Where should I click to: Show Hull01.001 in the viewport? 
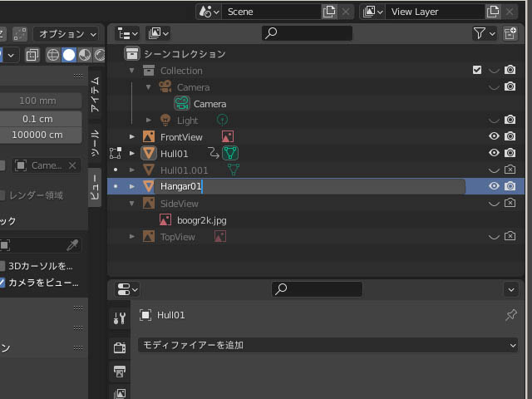click(x=494, y=170)
